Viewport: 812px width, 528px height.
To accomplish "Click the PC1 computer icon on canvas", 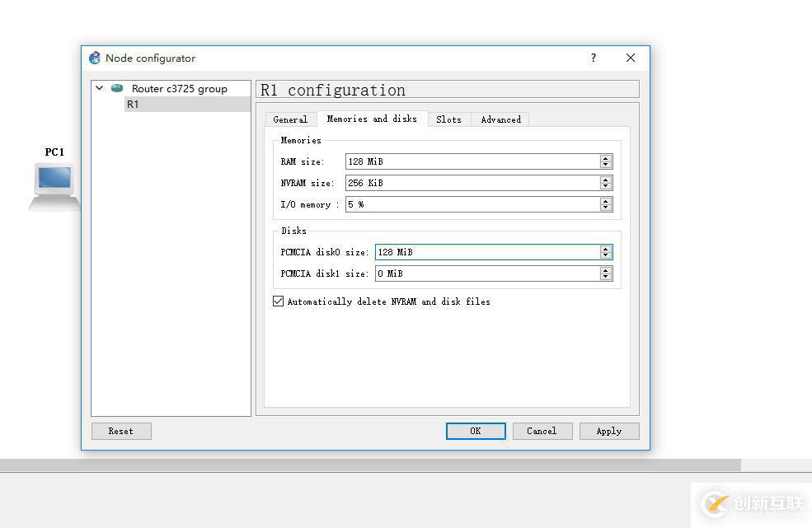I will pos(54,184).
